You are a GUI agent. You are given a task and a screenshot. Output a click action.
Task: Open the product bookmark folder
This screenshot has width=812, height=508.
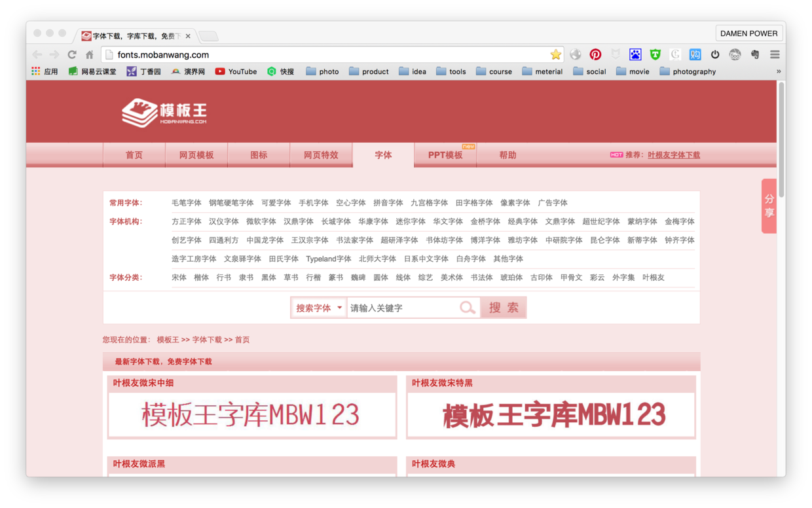click(369, 71)
